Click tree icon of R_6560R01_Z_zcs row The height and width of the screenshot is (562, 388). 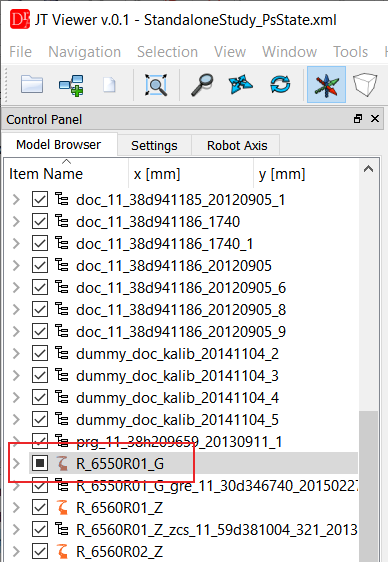tap(62, 529)
